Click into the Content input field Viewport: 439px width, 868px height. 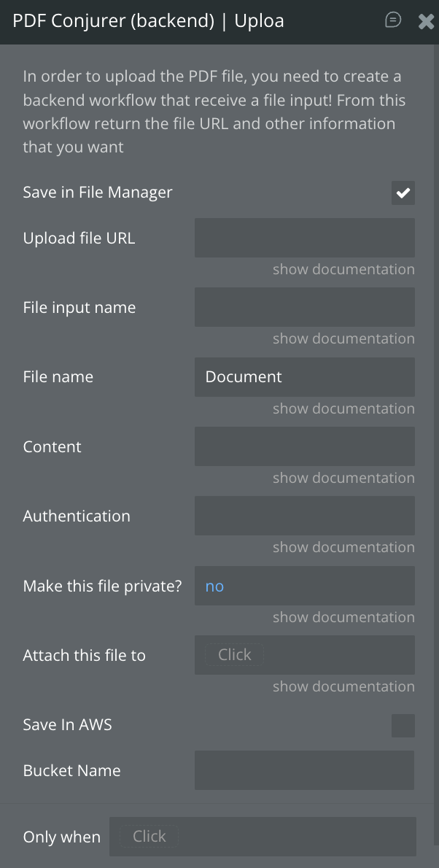click(x=304, y=446)
